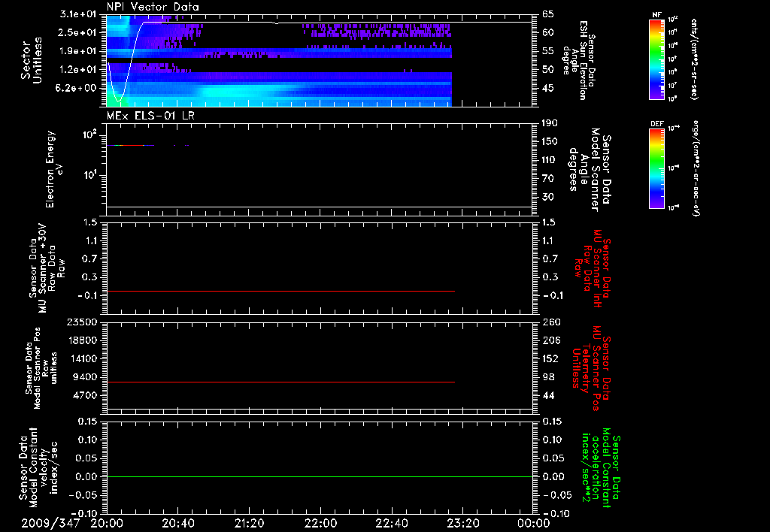The image size is (770, 532).
Task: Click the '9400' scanner position tick label
Action: pyautogui.click(x=85, y=377)
